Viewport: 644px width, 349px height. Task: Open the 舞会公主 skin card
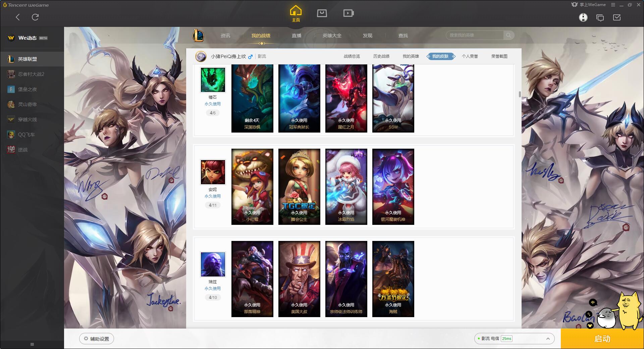click(x=299, y=187)
